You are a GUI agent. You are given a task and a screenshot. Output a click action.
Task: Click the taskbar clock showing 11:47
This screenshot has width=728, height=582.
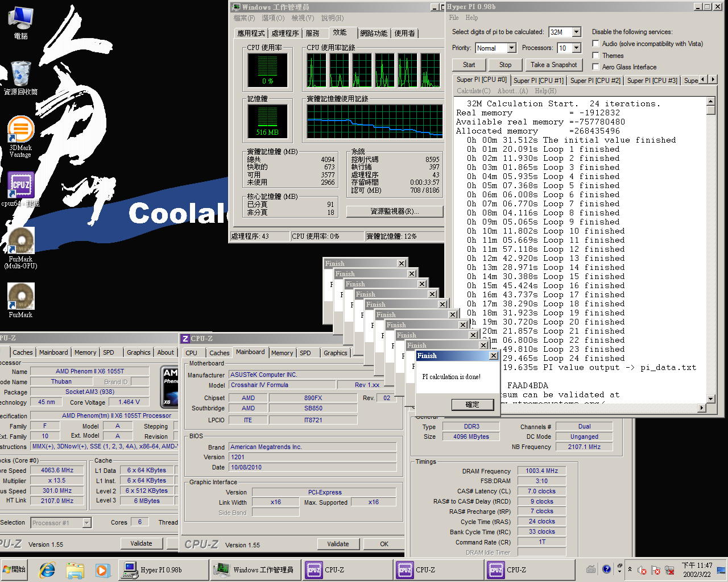pyautogui.click(x=697, y=569)
